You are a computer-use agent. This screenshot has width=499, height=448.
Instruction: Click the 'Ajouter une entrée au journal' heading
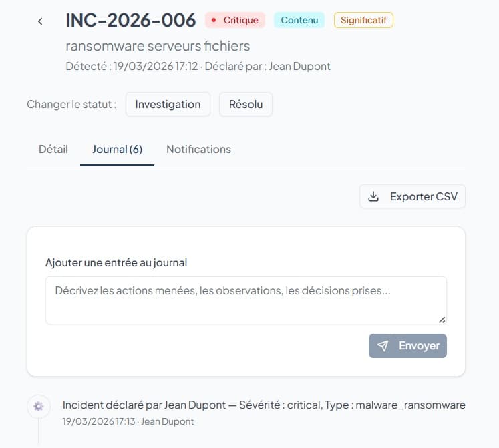(116, 262)
